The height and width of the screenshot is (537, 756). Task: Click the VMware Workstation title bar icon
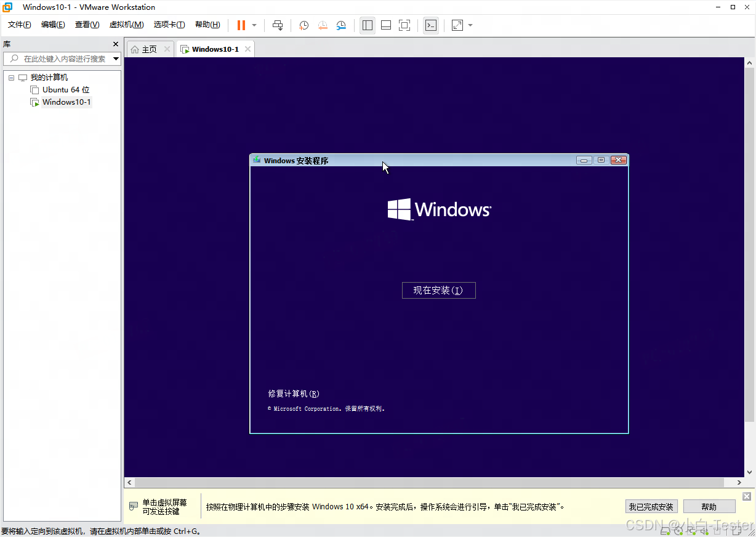pyautogui.click(x=8, y=7)
